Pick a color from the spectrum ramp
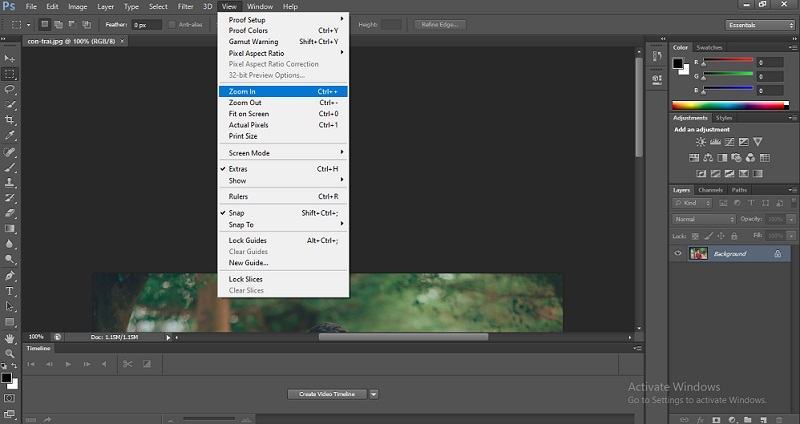The image size is (800, 424). pos(730,106)
